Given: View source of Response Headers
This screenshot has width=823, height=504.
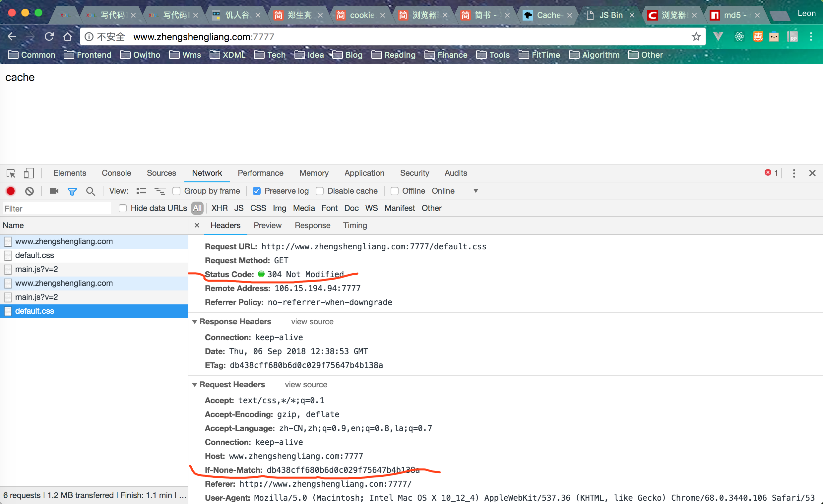Looking at the screenshot, I should pyautogui.click(x=312, y=322).
